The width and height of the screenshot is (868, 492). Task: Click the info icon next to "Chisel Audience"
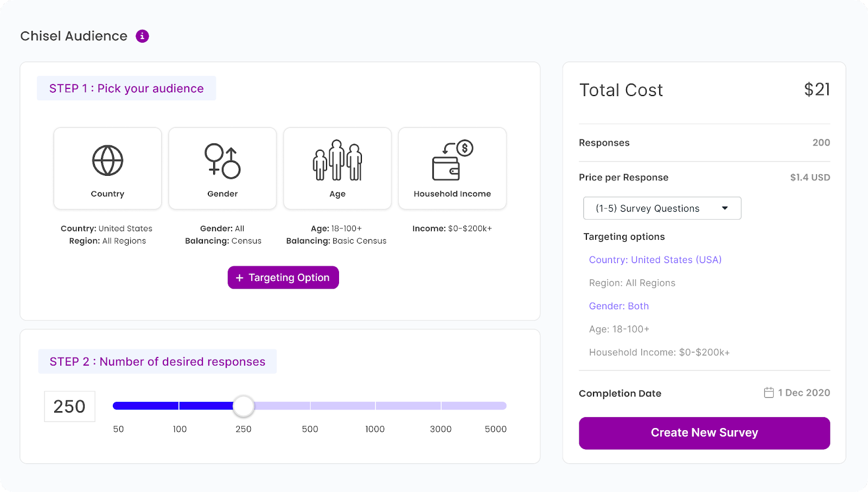click(142, 36)
